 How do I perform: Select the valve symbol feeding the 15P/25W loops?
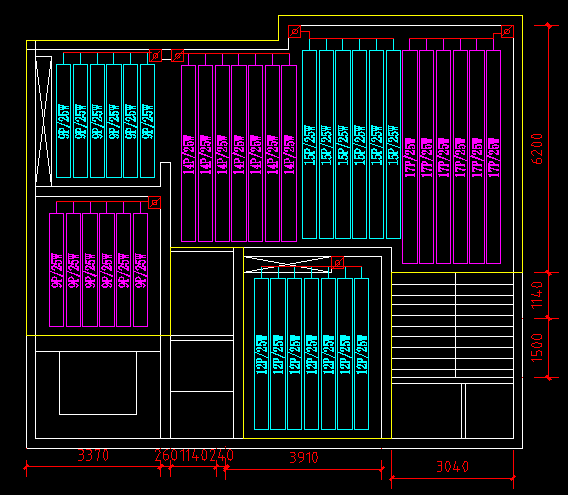pos(295,32)
